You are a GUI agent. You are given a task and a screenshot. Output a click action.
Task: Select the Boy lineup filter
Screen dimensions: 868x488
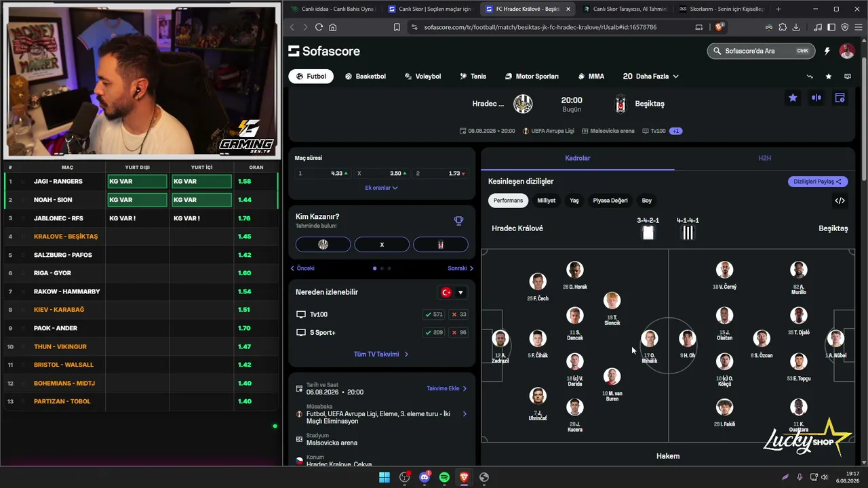point(647,201)
